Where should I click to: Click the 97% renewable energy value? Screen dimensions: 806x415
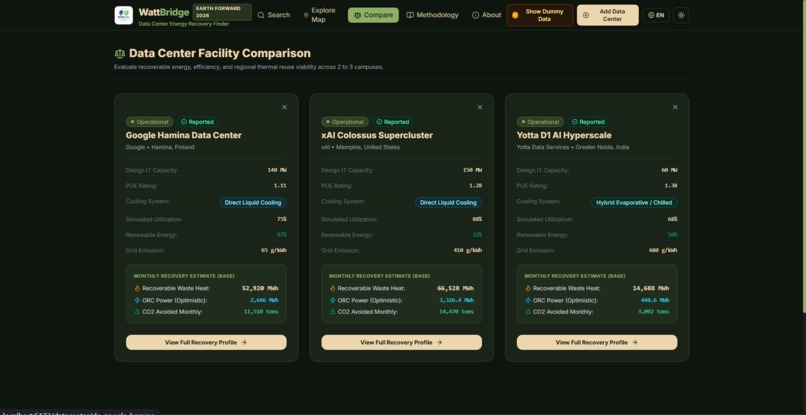[281, 235]
